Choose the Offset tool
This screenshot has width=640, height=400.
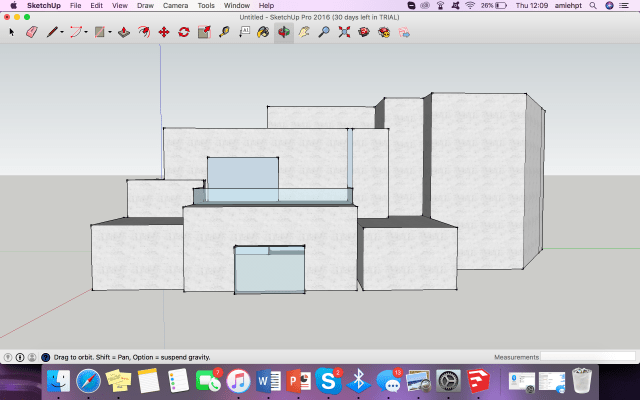144,32
